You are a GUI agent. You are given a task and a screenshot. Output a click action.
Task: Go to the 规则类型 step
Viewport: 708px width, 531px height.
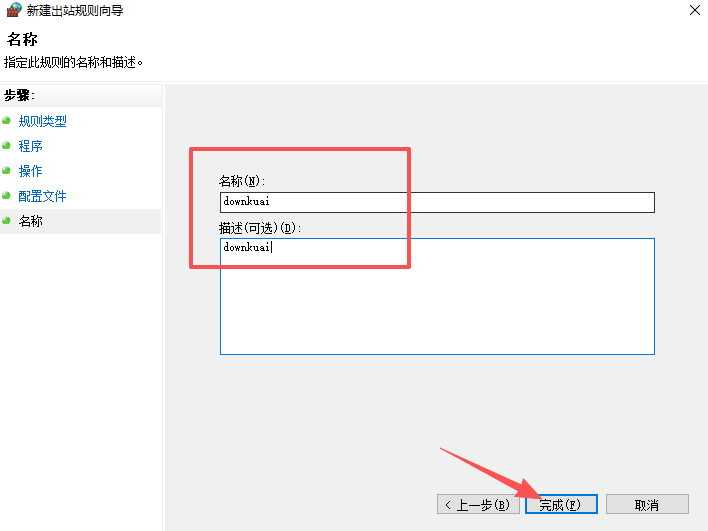point(43,121)
